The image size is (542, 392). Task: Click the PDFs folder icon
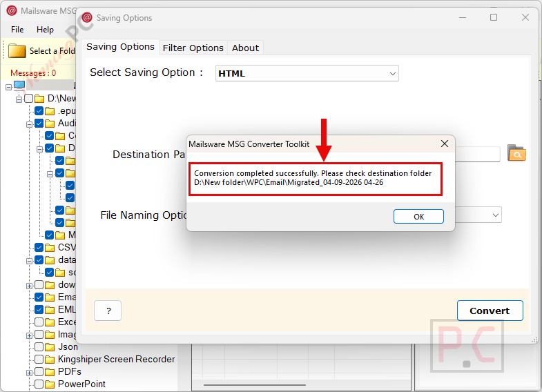[50, 372]
